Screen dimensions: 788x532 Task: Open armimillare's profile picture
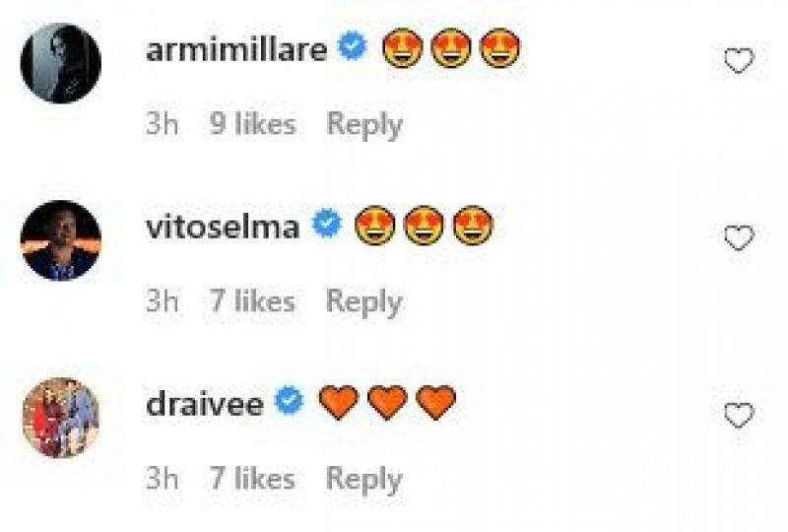tap(61, 63)
